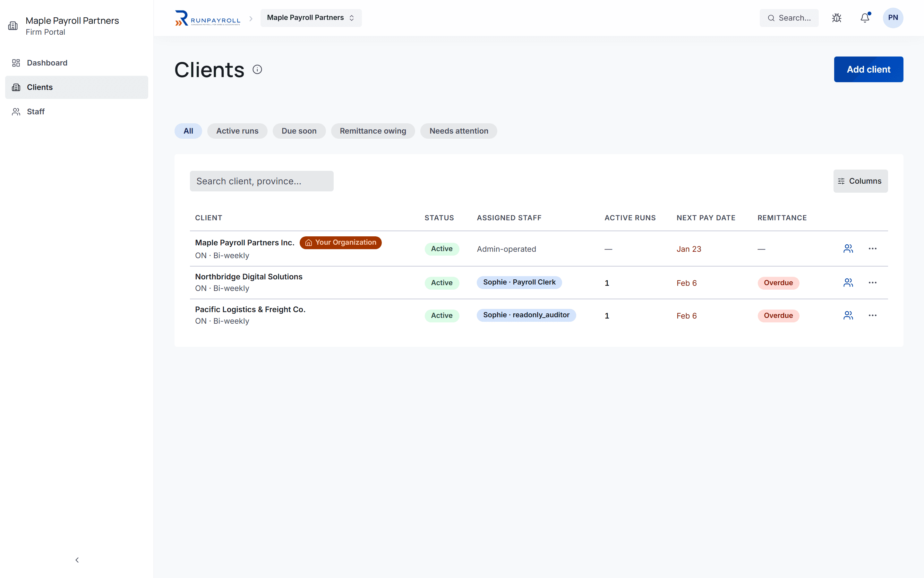Open Maple Payroll Partners Inc. client
This screenshot has height=578, width=924.
[245, 243]
